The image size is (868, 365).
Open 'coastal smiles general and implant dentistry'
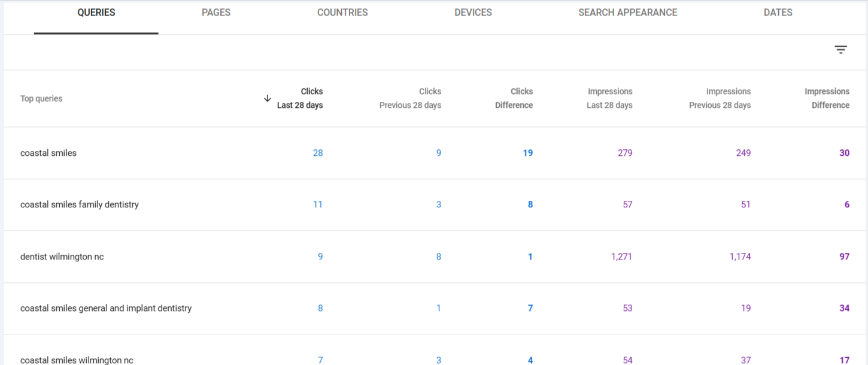[106, 308]
